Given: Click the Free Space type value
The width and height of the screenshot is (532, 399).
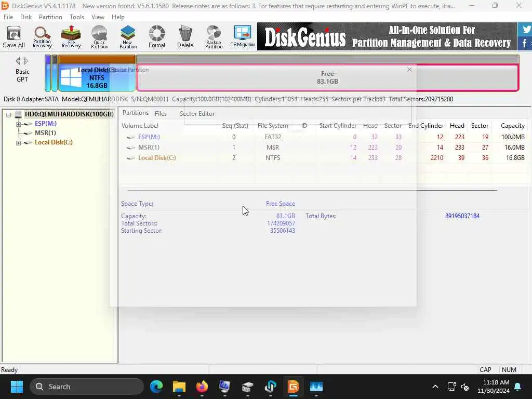Looking at the screenshot, I should click(x=280, y=204).
